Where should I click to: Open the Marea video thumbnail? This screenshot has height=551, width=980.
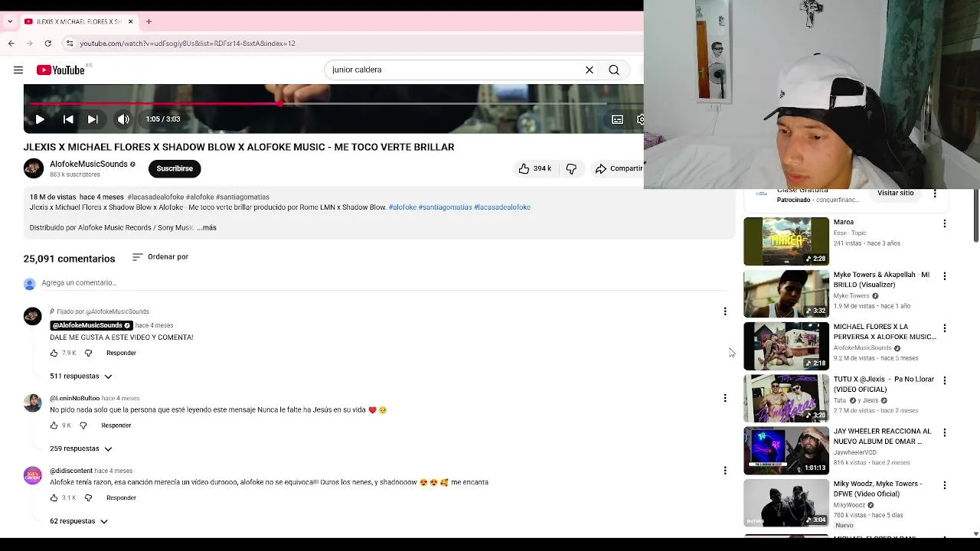coord(786,241)
